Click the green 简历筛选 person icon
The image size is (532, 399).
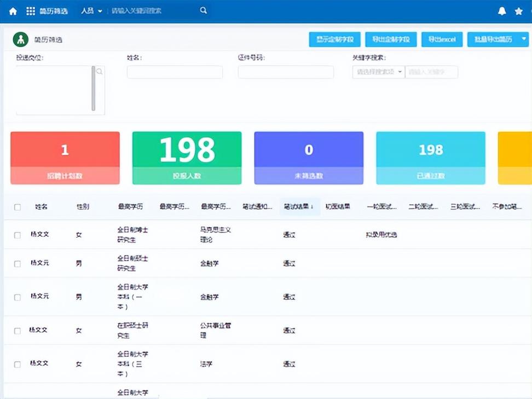pyautogui.click(x=21, y=39)
